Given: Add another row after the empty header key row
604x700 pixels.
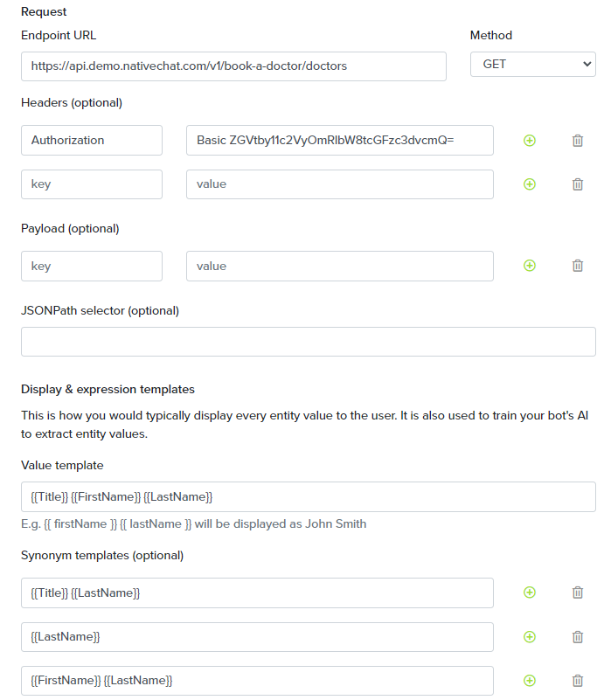Looking at the screenshot, I should [x=530, y=184].
